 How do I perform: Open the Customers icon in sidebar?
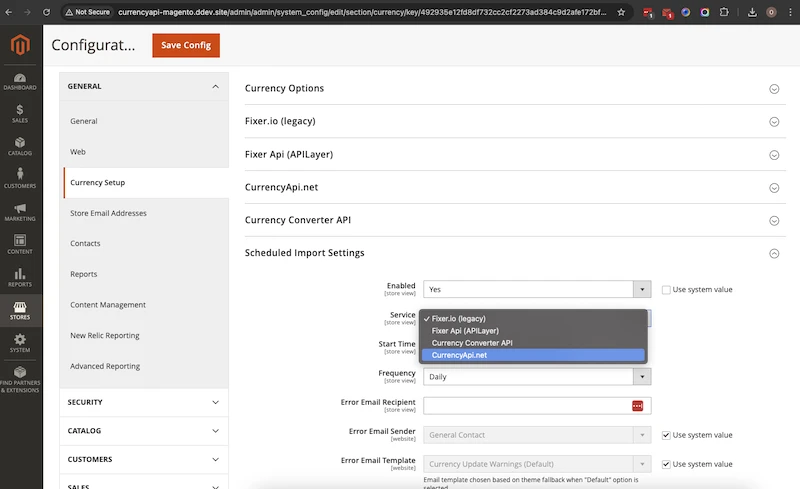tap(20, 178)
